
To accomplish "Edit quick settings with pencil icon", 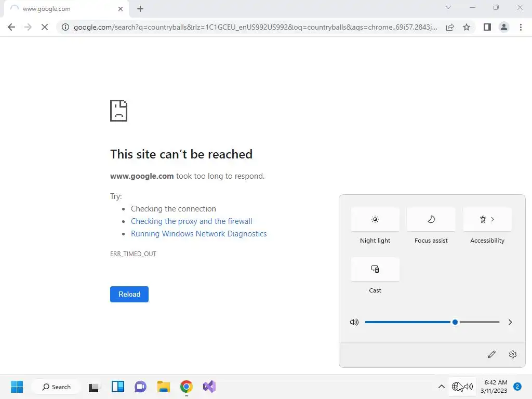I will pyautogui.click(x=491, y=354).
